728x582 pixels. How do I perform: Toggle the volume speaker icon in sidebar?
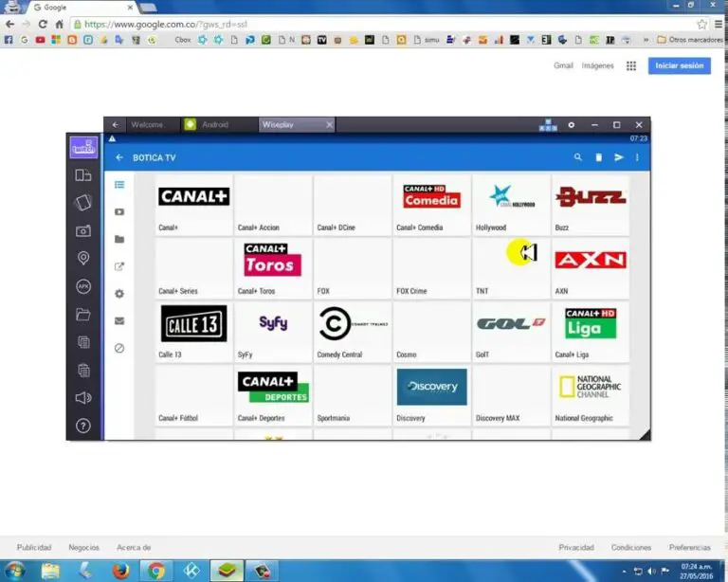83,398
